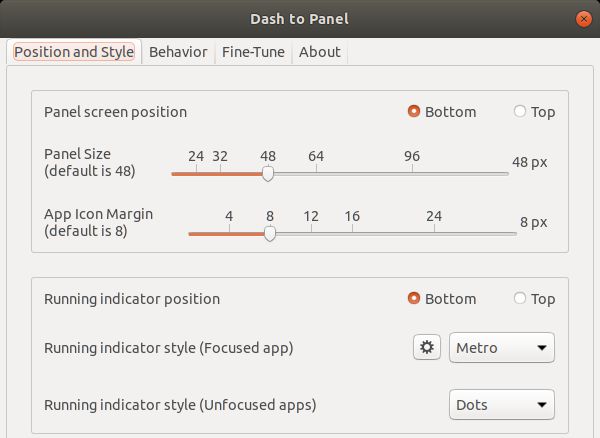The width and height of the screenshot is (600, 438).
Task: Switch to the Behavior tab
Action: coord(178,52)
